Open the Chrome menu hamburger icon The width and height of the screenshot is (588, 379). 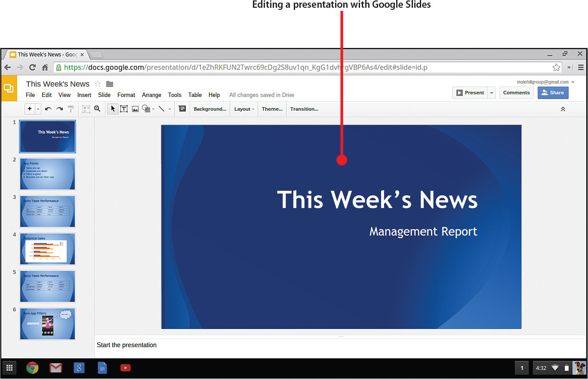(581, 68)
